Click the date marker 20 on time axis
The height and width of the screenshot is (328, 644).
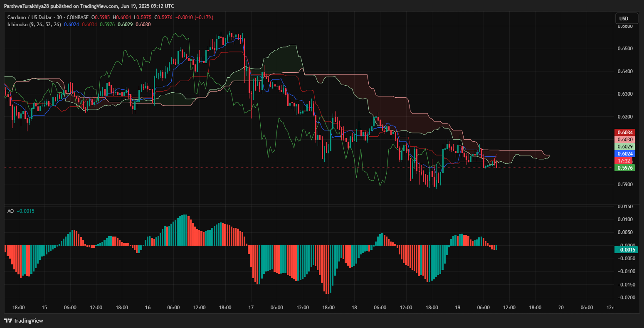(x=560, y=308)
